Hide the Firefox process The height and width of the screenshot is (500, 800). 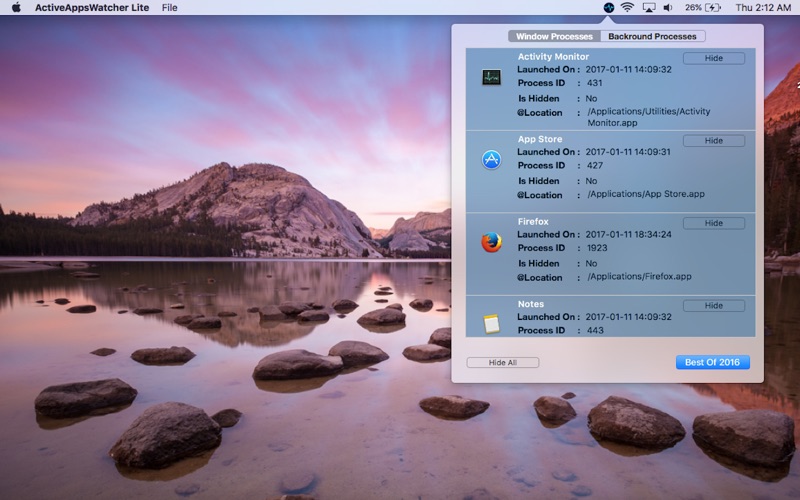tap(713, 223)
